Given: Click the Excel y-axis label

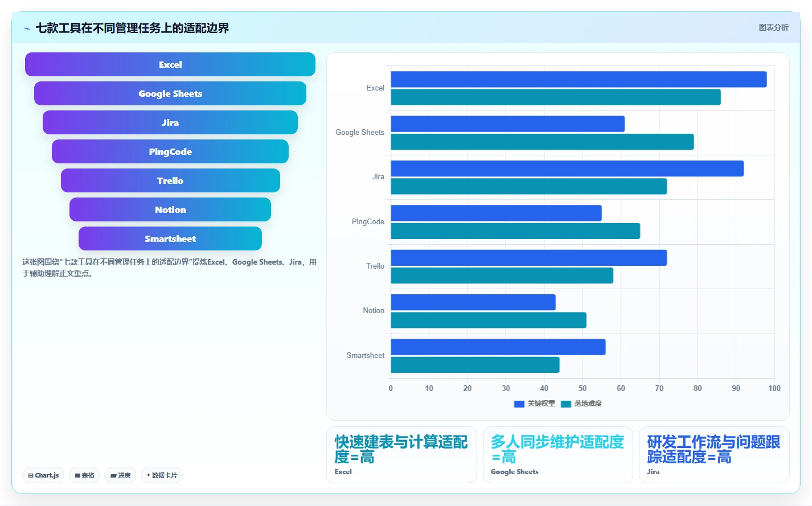Looking at the screenshot, I should tap(375, 88).
